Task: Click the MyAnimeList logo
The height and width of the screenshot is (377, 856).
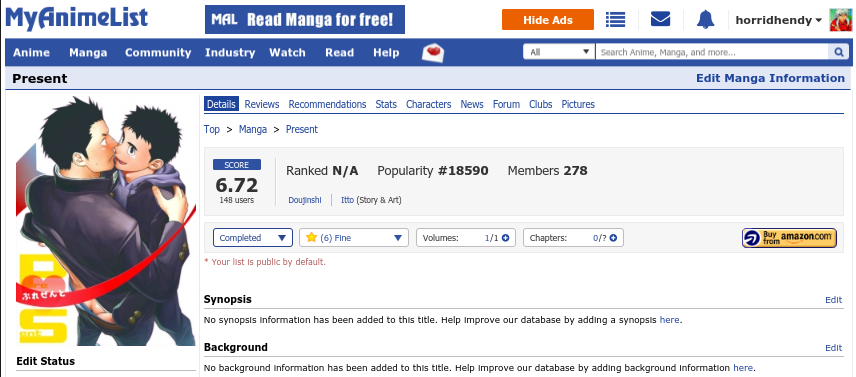Action: point(76,18)
